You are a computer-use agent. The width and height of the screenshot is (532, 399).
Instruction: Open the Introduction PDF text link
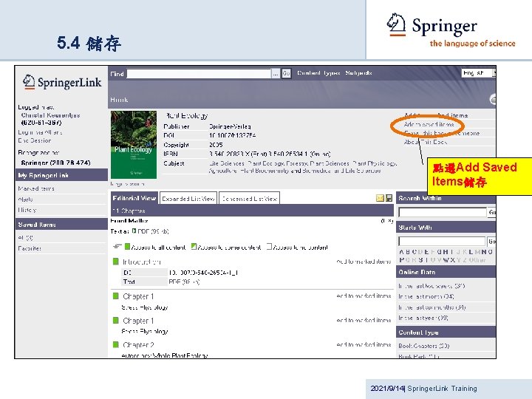click(184, 282)
